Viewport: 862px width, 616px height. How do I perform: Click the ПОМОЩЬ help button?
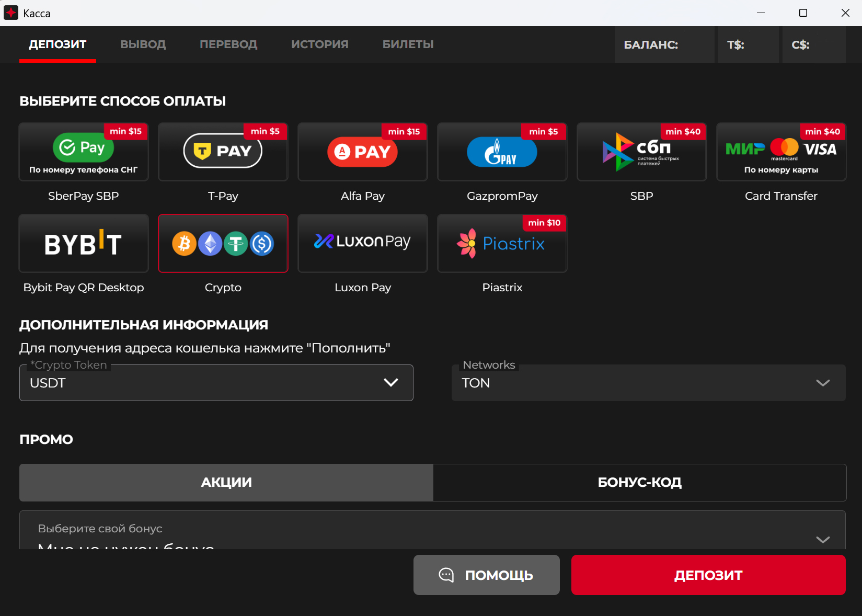tap(486, 575)
